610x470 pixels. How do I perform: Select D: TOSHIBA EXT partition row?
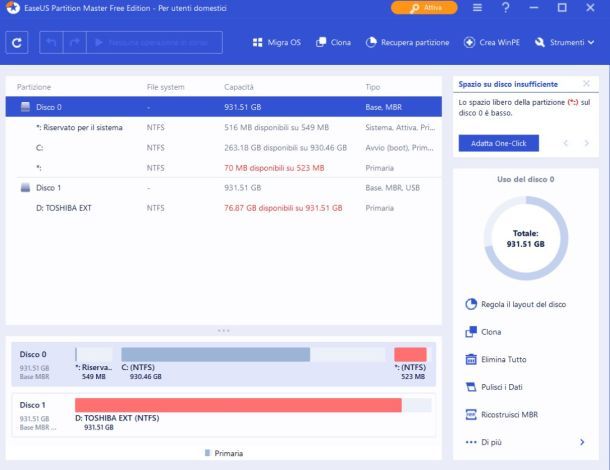click(224, 208)
